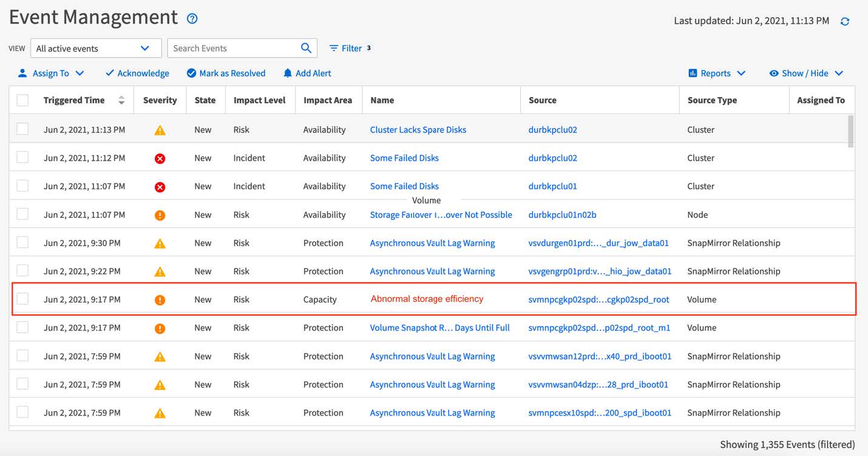868x456 pixels.
Task: Click the search magnifier icon
Action: [306, 48]
